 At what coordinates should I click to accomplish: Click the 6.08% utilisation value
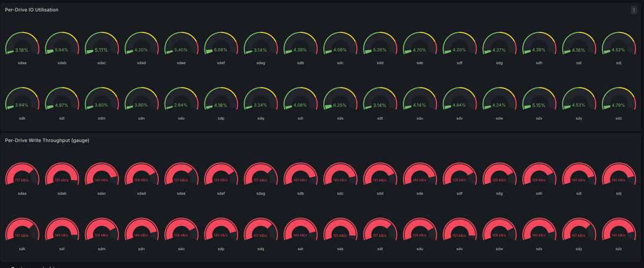point(221,50)
